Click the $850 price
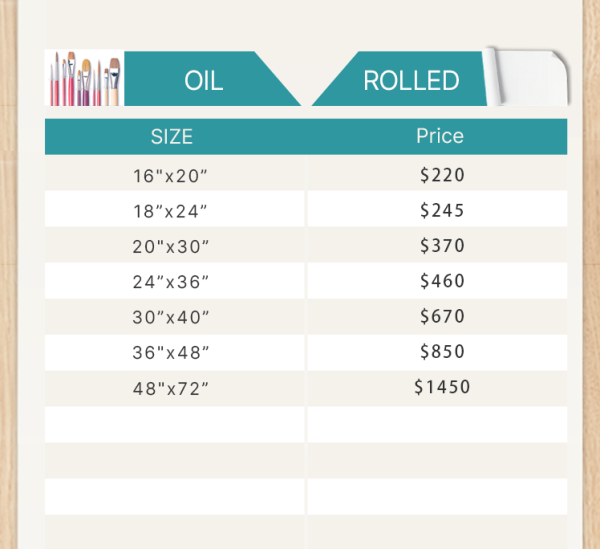 click(x=442, y=352)
